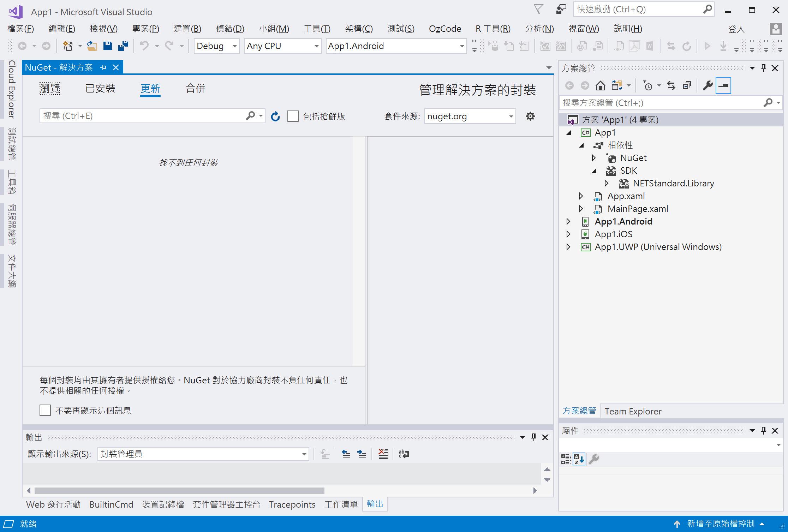Click the Solution Explorer search field
This screenshot has width=788, height=532.
[x=661, y=103]
